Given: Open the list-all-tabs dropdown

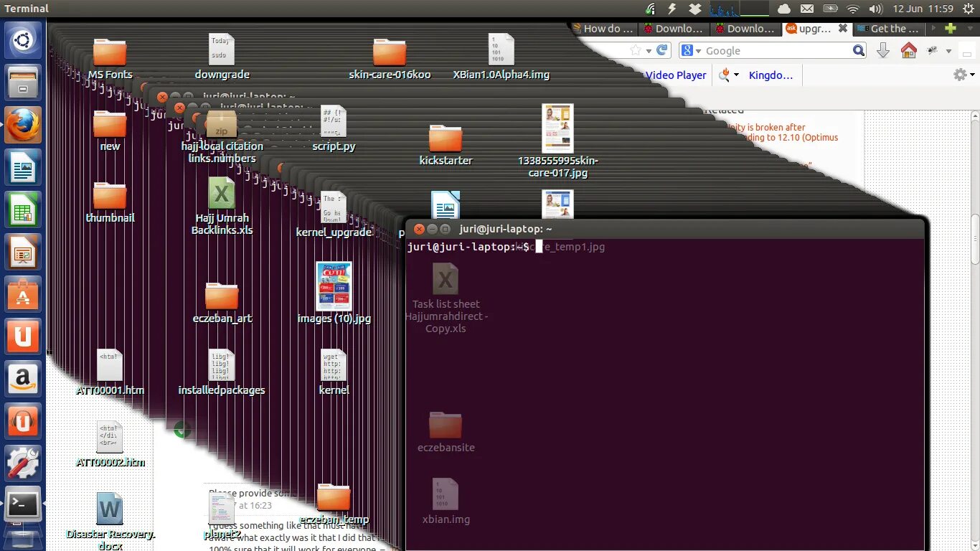Looking at the screenshot, I should [970, 29].
